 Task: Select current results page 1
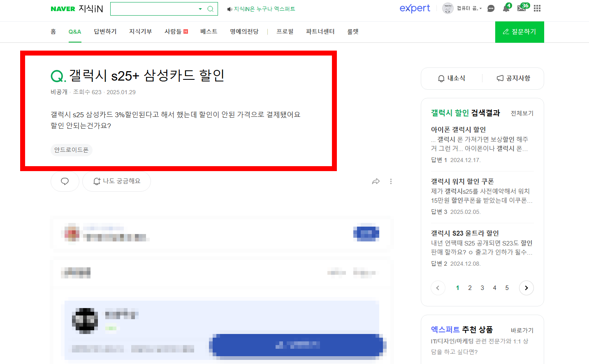[457, 288]
